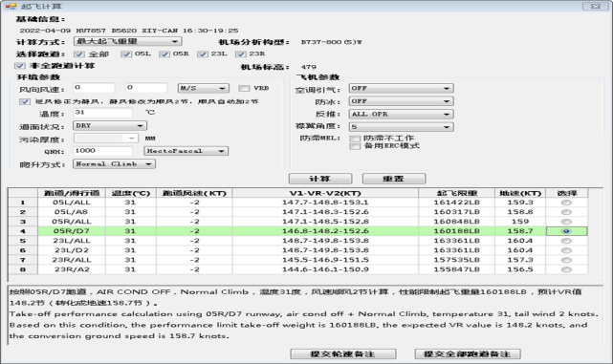Click the 147.1-148.3-152.6 speeds cell

click(x=325, y=212)
